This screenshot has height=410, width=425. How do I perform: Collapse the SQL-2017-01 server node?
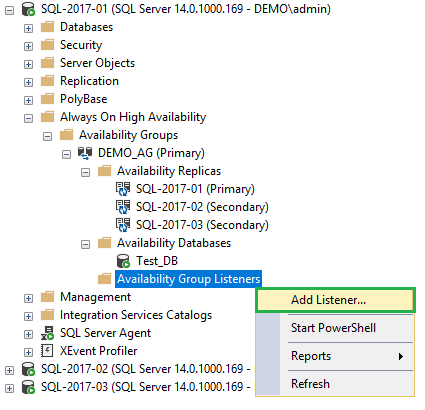pos(9,10)
